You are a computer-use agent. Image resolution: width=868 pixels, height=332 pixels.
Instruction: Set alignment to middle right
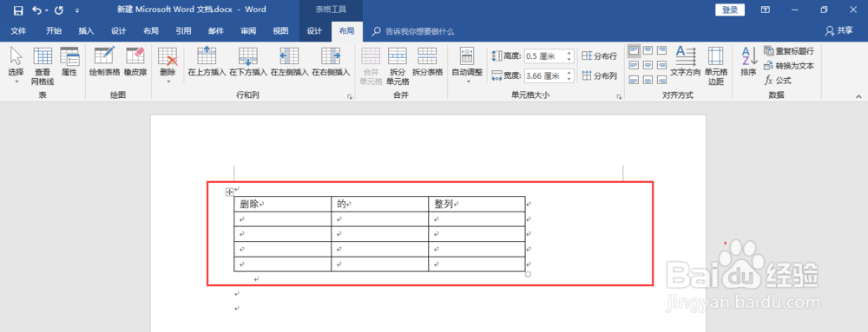pos(661,65)
